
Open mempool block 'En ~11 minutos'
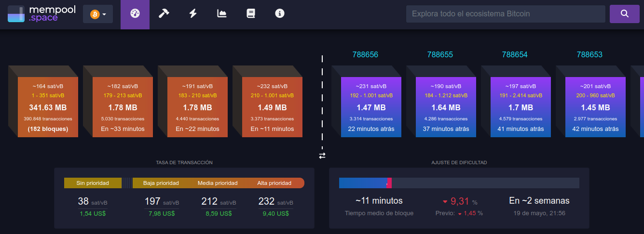272,107
